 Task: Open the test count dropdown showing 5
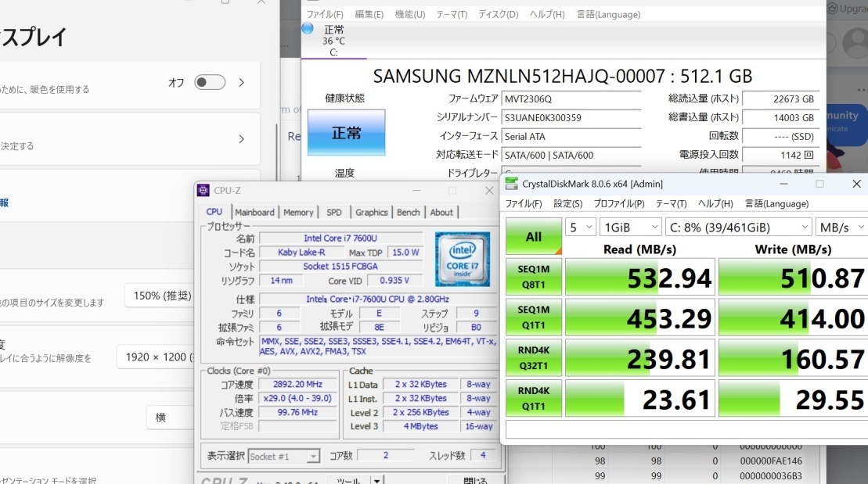(580, 228)
